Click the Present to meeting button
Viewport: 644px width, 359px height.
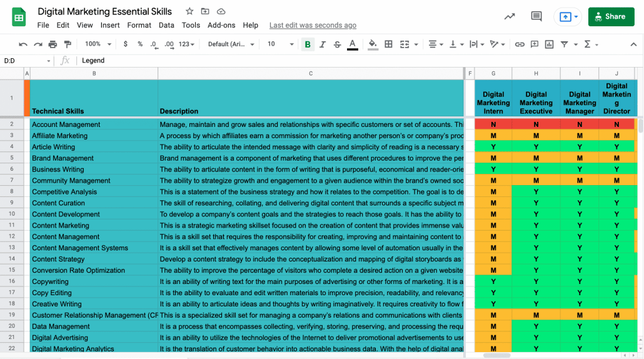tap(568, 17)
